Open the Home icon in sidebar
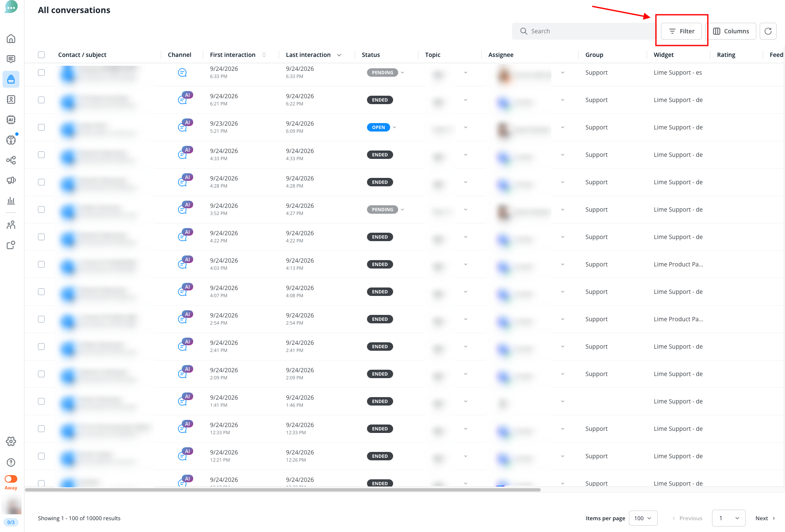This screenshot has width=785, height=532. 11,39
